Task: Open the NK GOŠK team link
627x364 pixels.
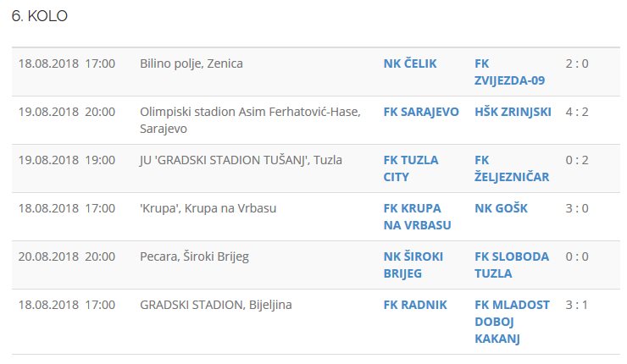Action: [502, 208]
